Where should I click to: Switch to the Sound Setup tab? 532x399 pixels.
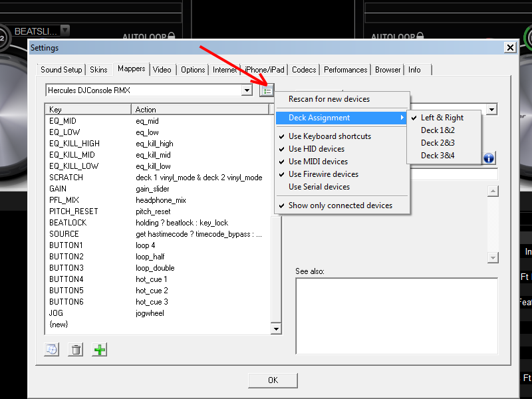coord(61,70)
